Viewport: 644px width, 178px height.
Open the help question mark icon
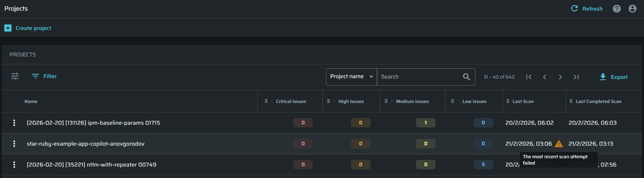pos(617,9)
